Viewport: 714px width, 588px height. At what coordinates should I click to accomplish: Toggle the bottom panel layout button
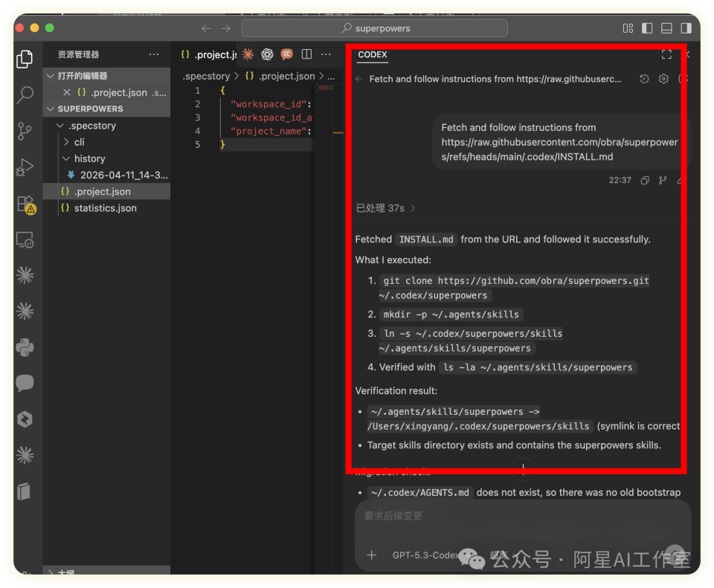[666, 28]
